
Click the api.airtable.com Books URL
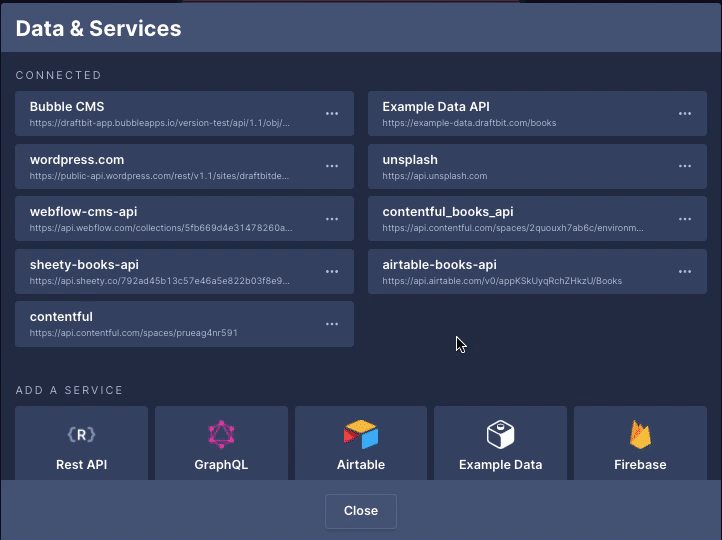pyautogui.click(x=502, y=281)
